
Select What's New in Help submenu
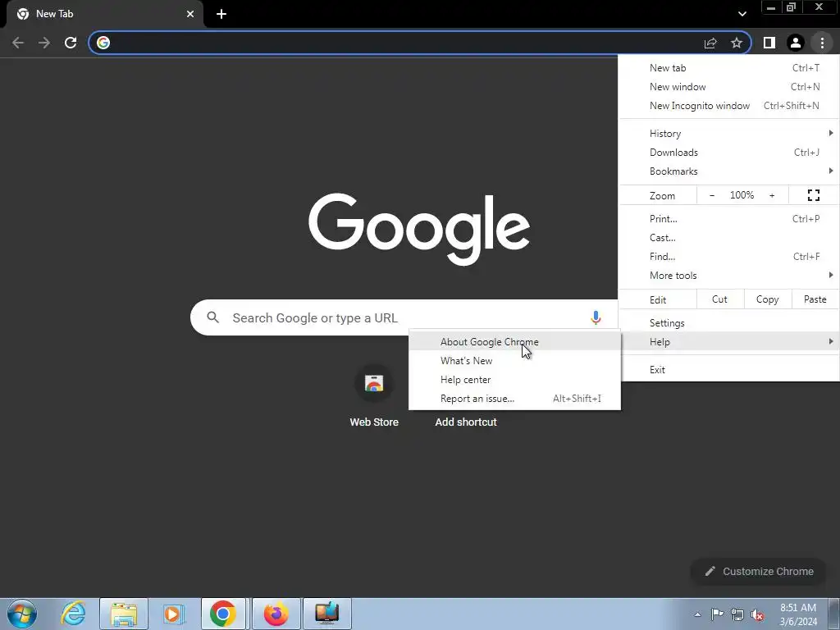click(515, 361)
